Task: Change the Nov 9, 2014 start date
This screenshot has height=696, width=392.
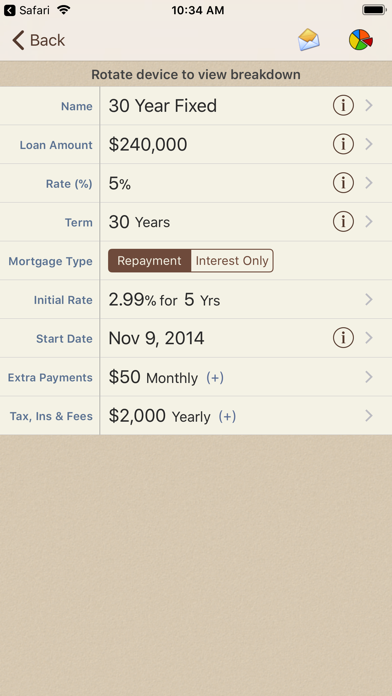Action: point(156,339)
